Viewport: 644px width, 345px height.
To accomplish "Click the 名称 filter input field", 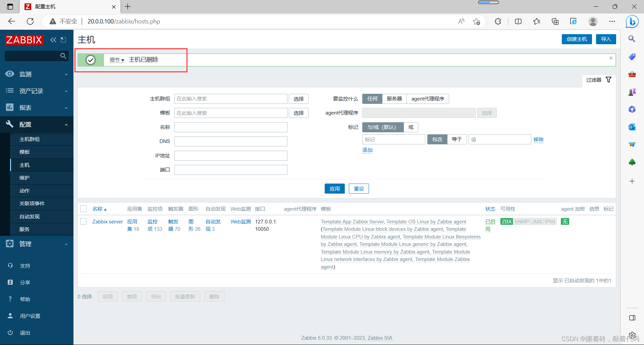I will pos(231,127).
